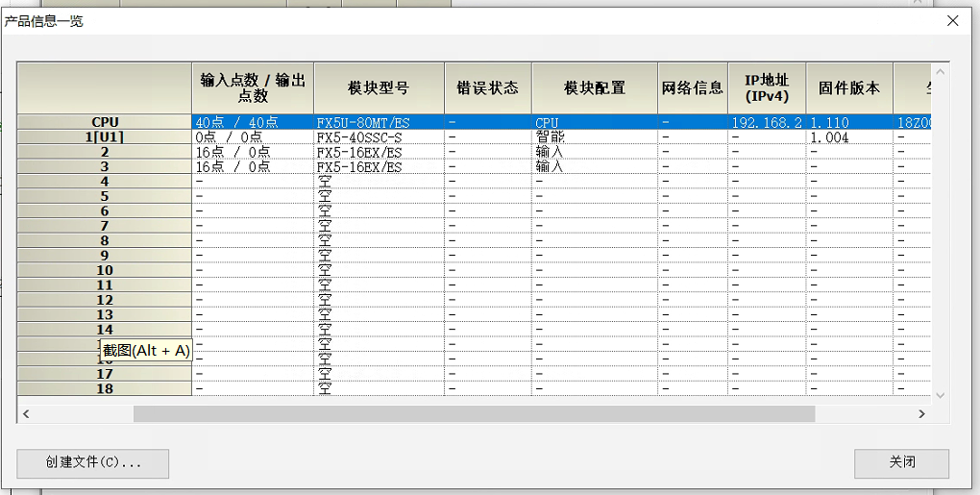Click the vertical scrollbar down arrow

pos(941,393)
